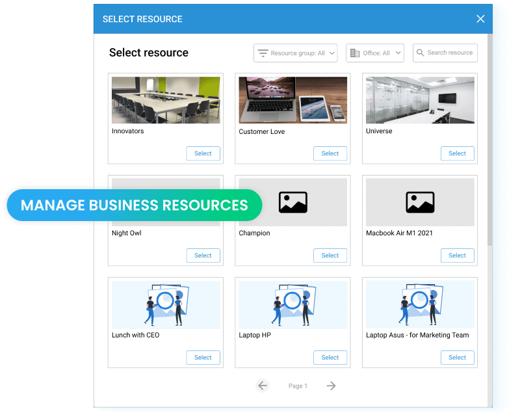Select the Laptop HP resource

coord(330,358)
